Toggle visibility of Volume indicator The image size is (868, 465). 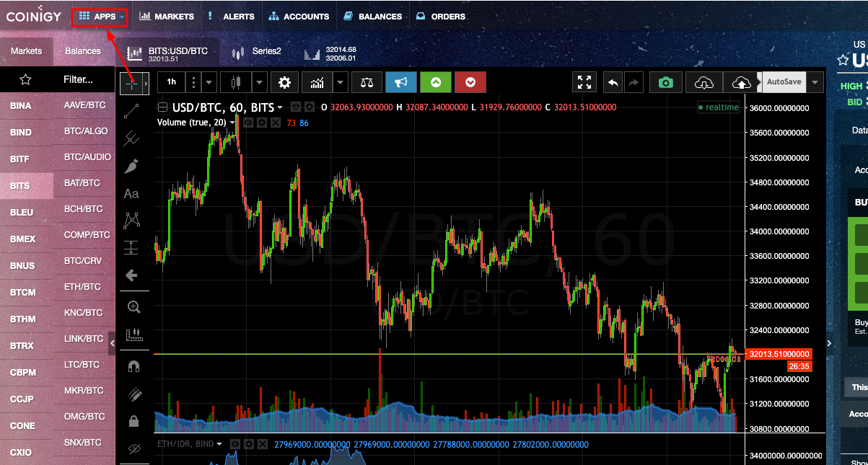click(x=247, y=123)
